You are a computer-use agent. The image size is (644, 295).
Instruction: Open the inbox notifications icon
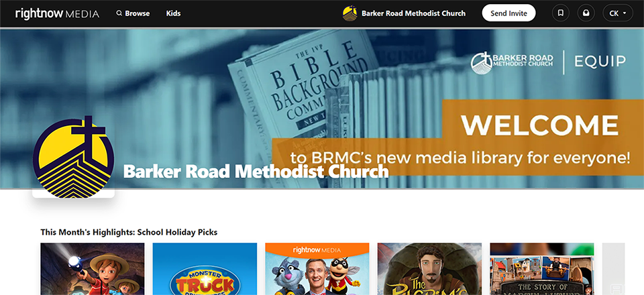pyautogui.click(x=586, y=13)
